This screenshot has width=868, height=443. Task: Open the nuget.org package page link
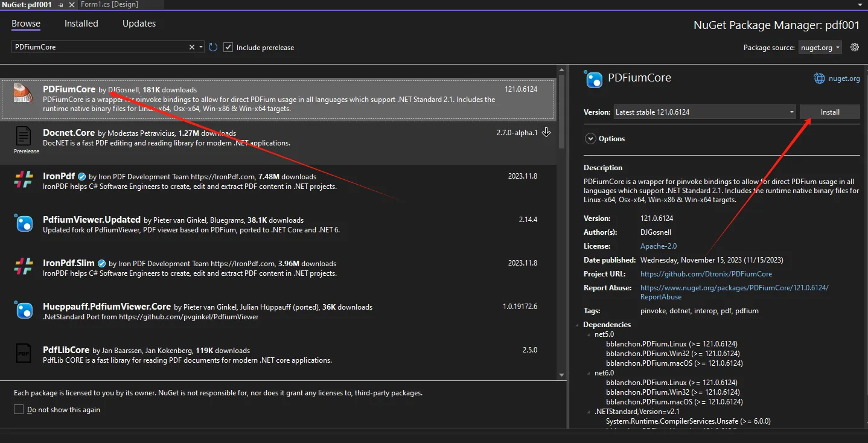coord(844,78)
